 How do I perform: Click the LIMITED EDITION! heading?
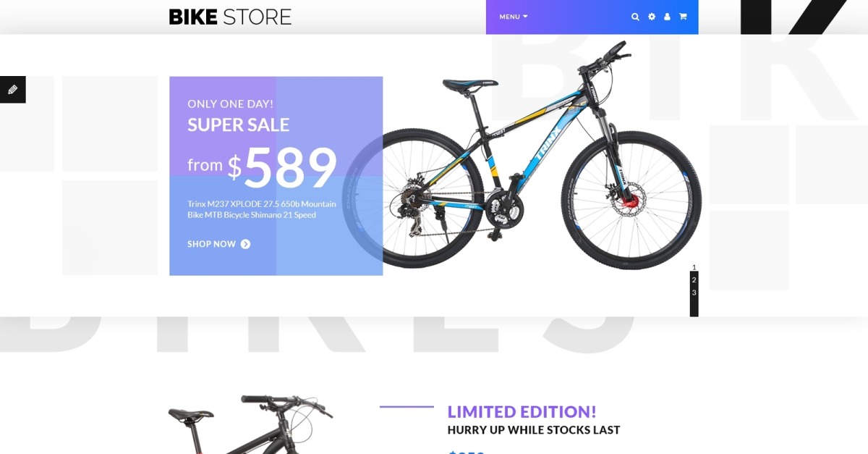(522, 412)
